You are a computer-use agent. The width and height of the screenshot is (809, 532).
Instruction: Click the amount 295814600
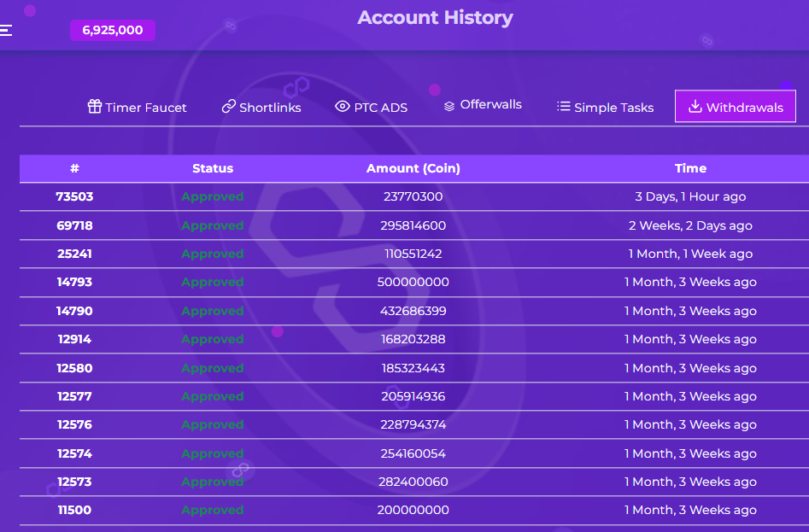(413, 225)
